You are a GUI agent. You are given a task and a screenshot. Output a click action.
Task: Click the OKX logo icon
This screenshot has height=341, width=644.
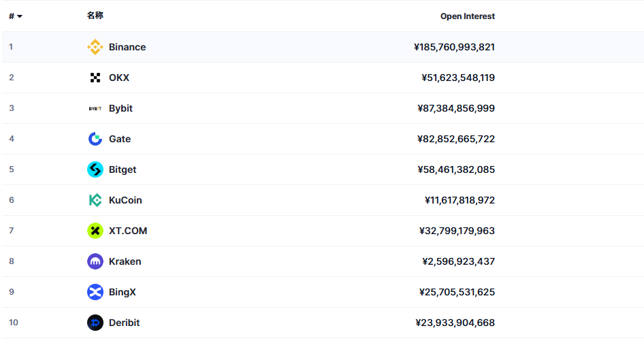click(x=95, y=78)
